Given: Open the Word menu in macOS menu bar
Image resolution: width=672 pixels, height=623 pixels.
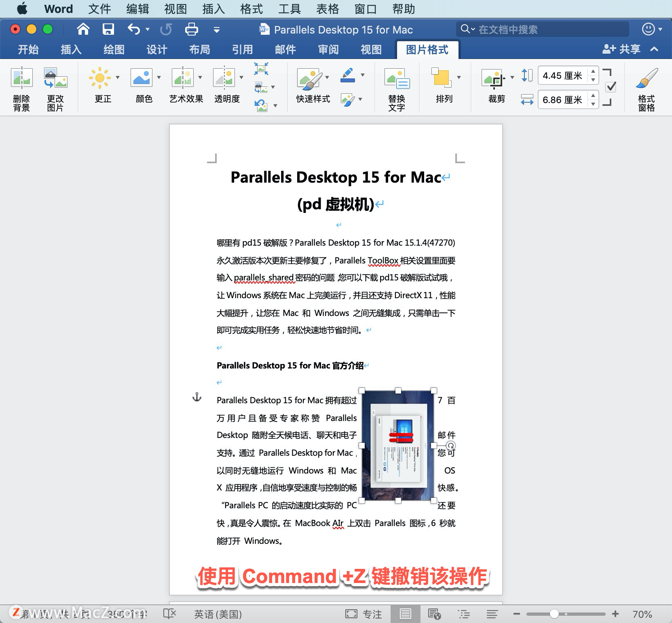Looking at the screenshot, I should coord(59,8).
